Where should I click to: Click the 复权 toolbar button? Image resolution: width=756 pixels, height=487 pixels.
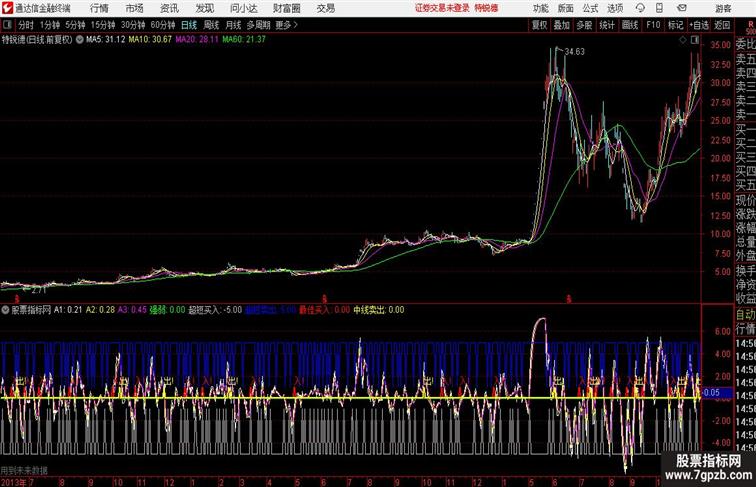pyautogui.click(x=540, y=25)
